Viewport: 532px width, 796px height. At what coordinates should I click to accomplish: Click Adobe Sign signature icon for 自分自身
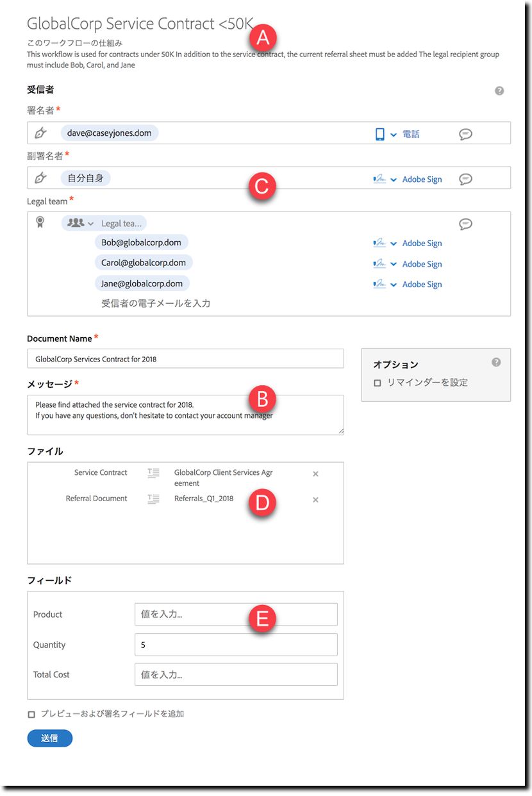tap(379, 179)
